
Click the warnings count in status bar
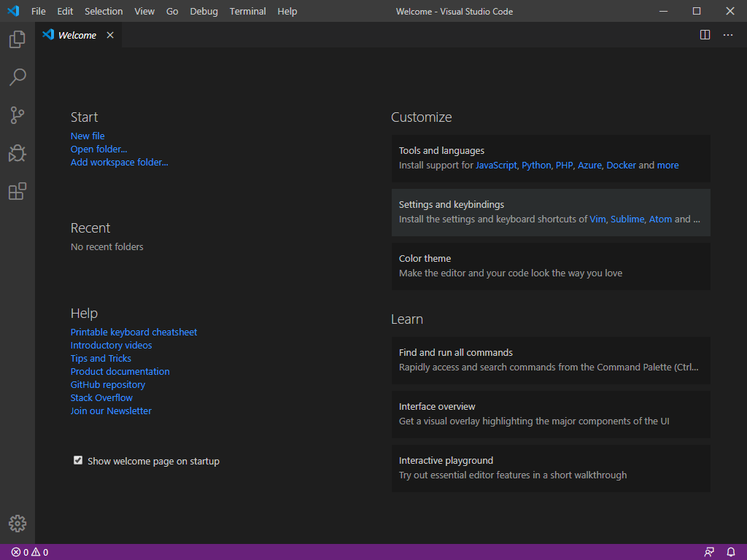click(40, 553)
